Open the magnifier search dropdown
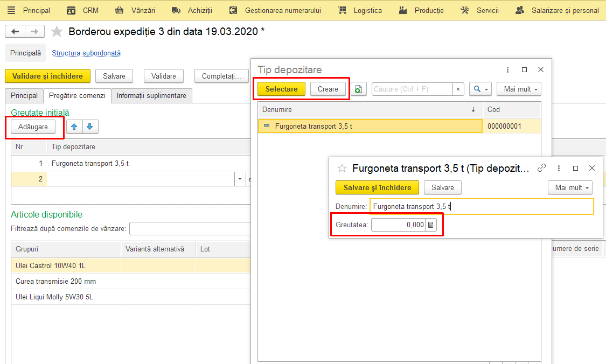Screen dimensions: 606x364 (x=480, y=89)
